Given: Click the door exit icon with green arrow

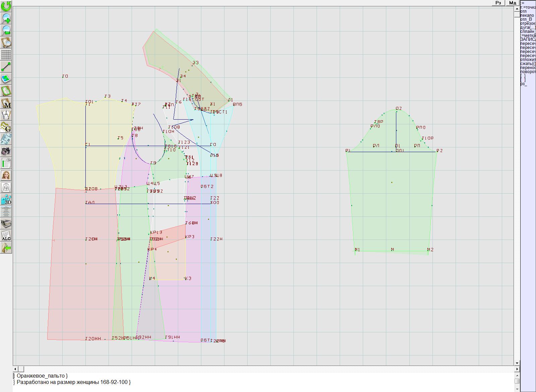Looking at the screenshot, I should pyautogui.click(x=6, y=248).
